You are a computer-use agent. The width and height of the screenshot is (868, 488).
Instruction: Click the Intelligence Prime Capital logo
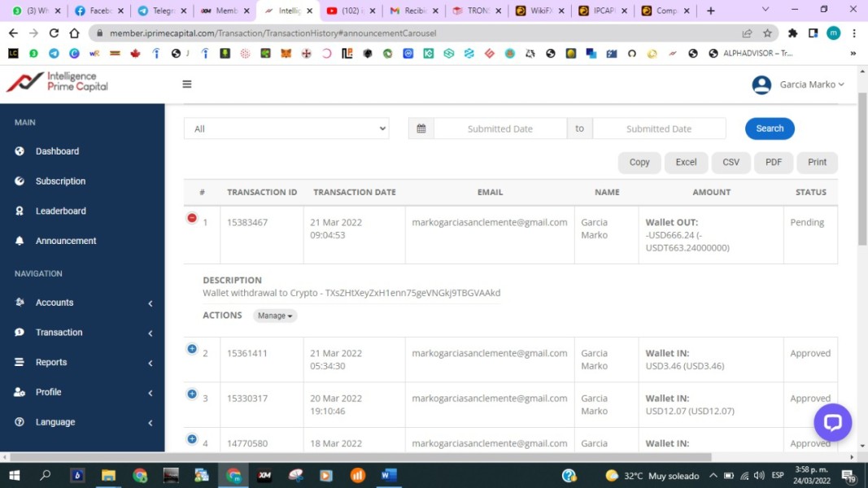[57, 82]
